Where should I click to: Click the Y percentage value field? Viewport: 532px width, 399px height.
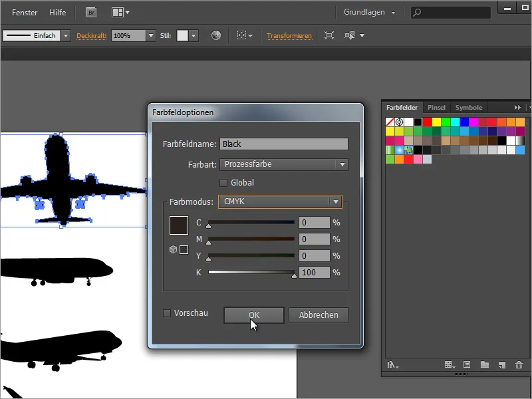coord(314,255)
